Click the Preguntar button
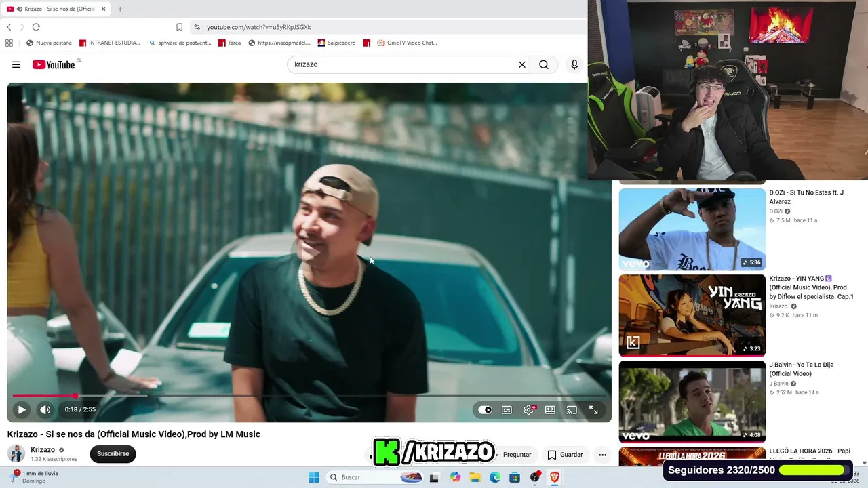This screenshot has height=488, width=868. click(x=517, y=455)
